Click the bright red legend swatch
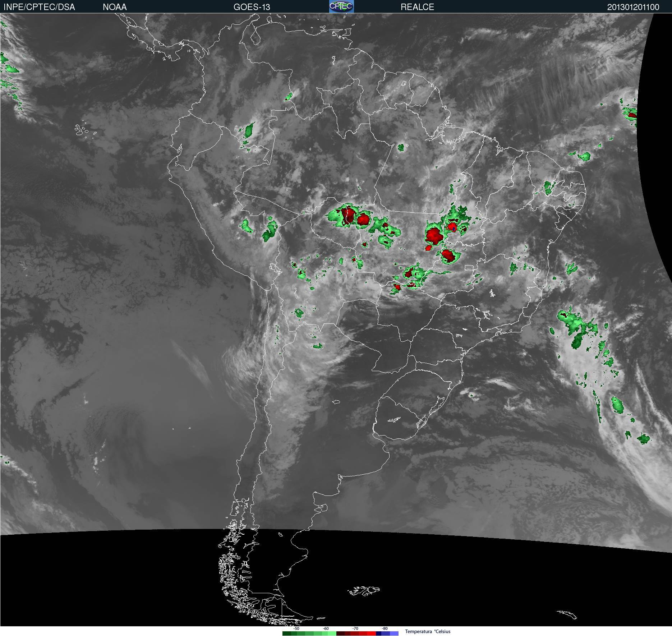 coord(372,633)
